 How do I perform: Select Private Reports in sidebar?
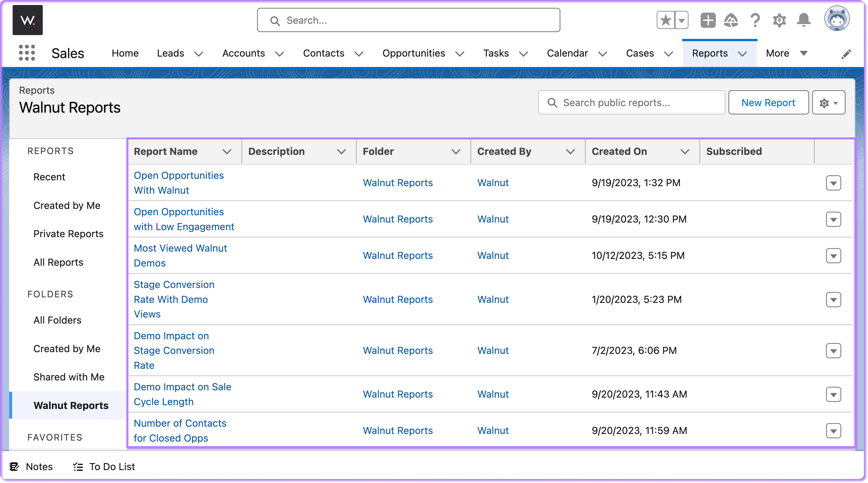coord(68,234)
